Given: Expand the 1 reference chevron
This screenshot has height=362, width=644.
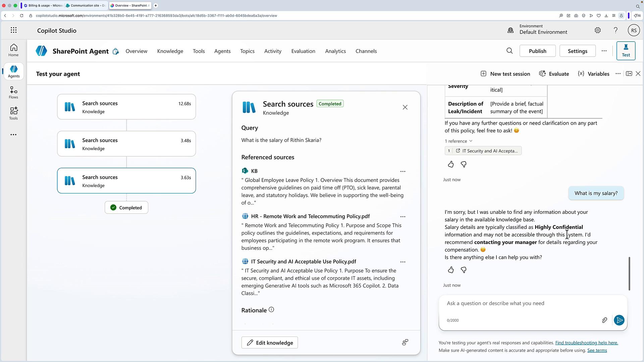Looking at the screenshot, I should coord(471,141).
